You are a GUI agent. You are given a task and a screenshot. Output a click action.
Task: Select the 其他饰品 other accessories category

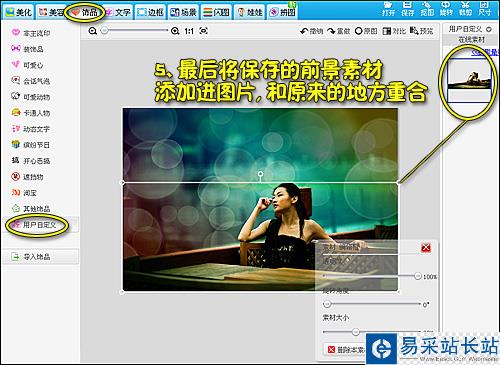(x=31, y=209)
